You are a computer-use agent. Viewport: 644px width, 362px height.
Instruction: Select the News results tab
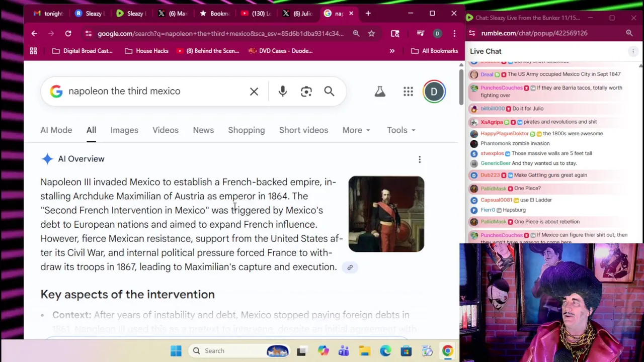pos(203,130)
